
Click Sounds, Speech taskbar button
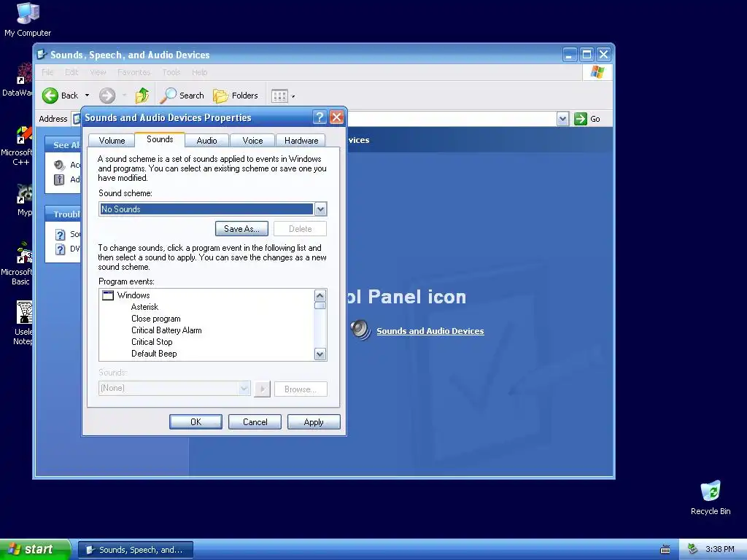coord(136,550)
